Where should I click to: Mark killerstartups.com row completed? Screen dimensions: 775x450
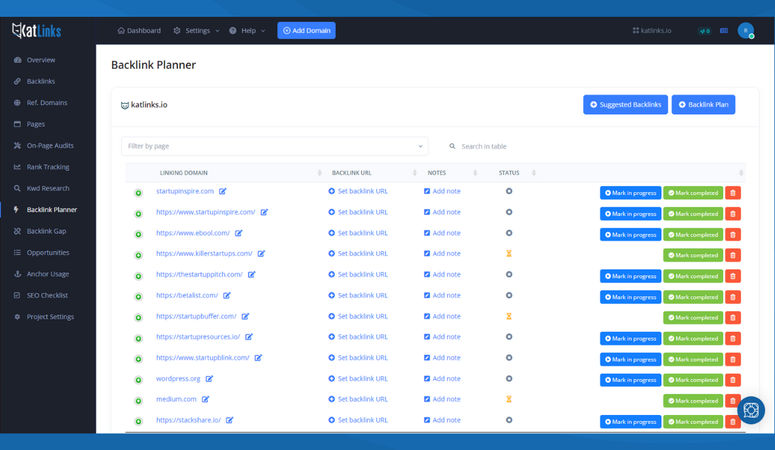point(693,255)
